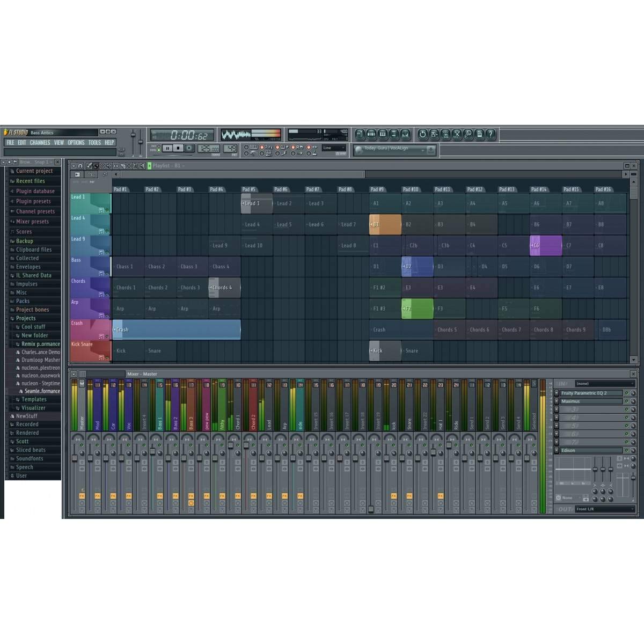Pause playback with the pause button

167,148
